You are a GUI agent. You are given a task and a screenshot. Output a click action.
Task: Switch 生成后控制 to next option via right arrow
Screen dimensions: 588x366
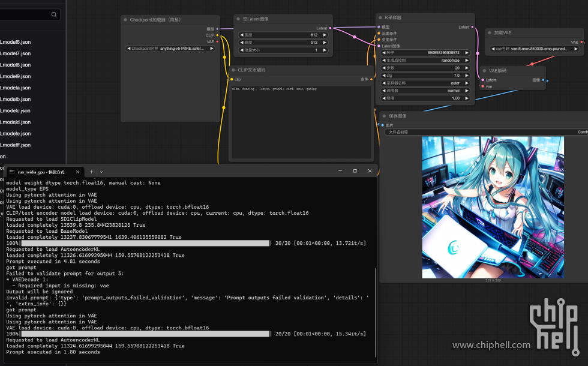467,61
